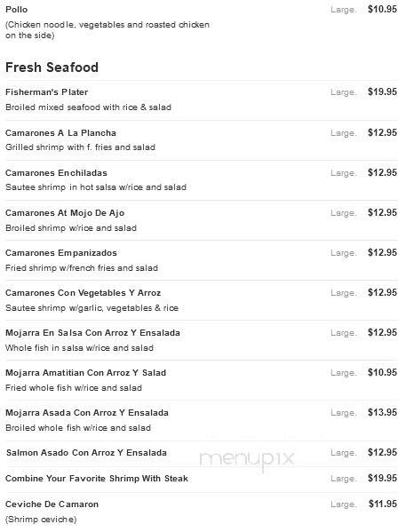Screen dimensions: 406x532
Task: Click the Pollo soup item title
Action: (x=16, y=9)
